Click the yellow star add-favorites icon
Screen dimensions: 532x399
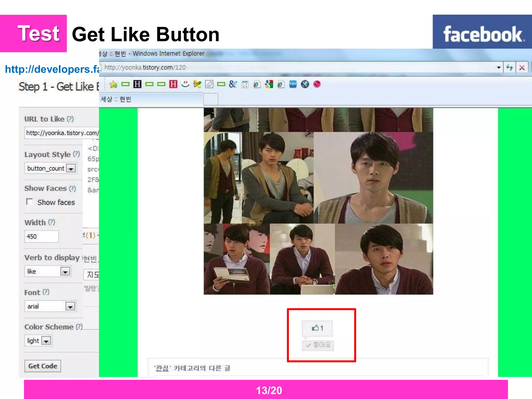[x=114, y=84]
